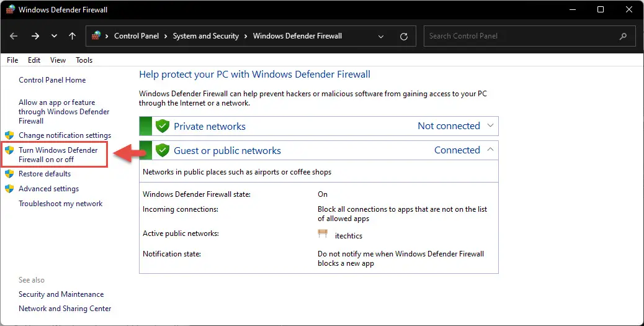Click the Active public networks label

pos(181,233)
